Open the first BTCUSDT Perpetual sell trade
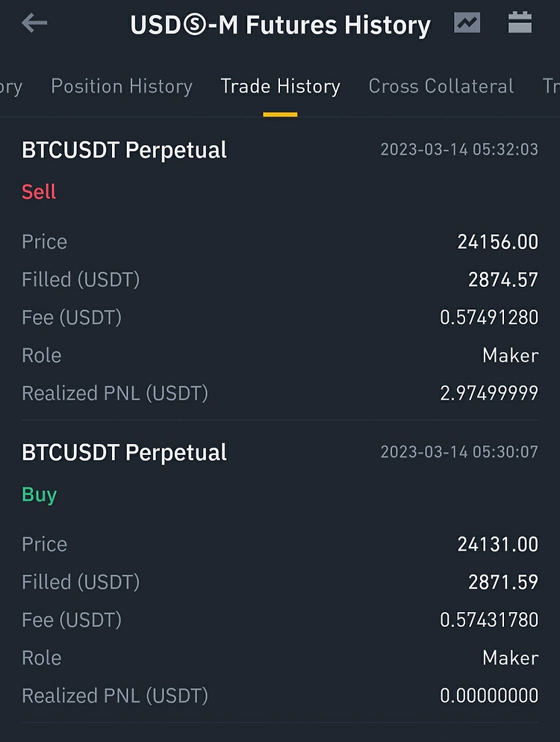This screenshot has width=560, height=742. point(280,269)
